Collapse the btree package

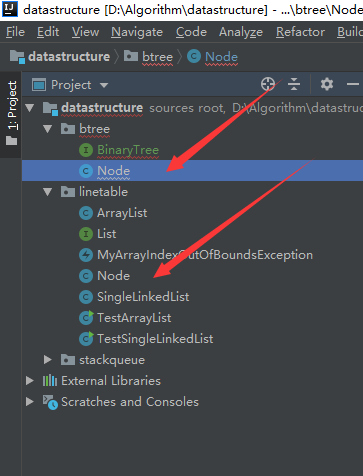point(48,129)
